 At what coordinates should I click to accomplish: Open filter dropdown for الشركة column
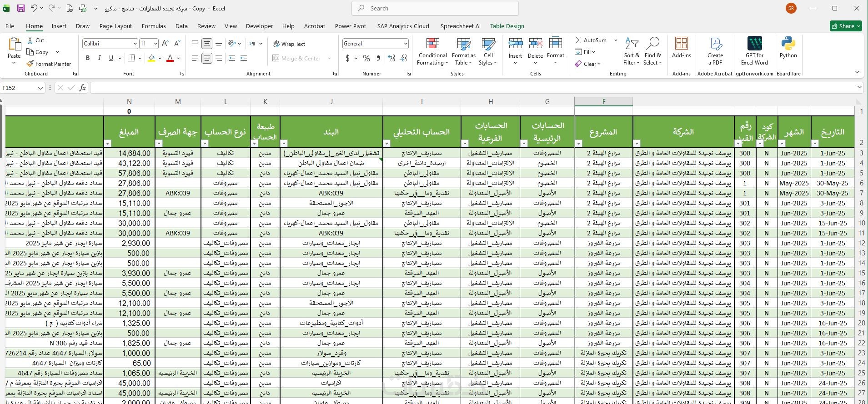pyautogui.click(x=637, y=143)
